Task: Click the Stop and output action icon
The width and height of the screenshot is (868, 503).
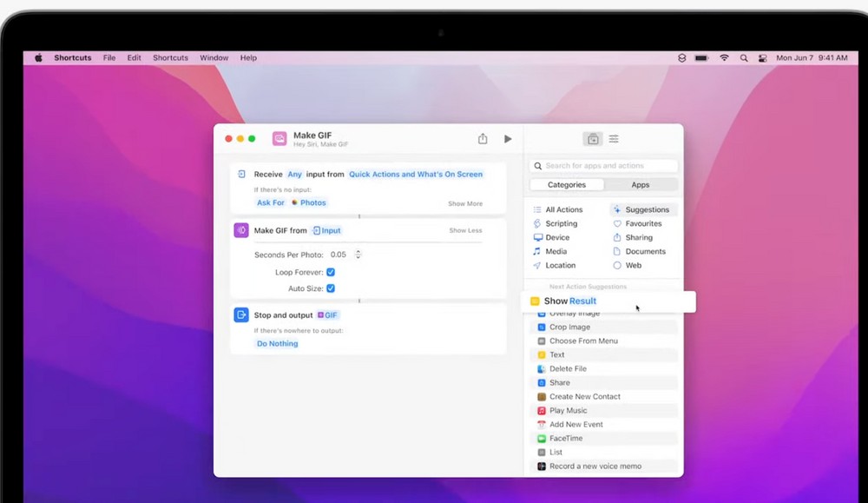Action: (241, 314)
